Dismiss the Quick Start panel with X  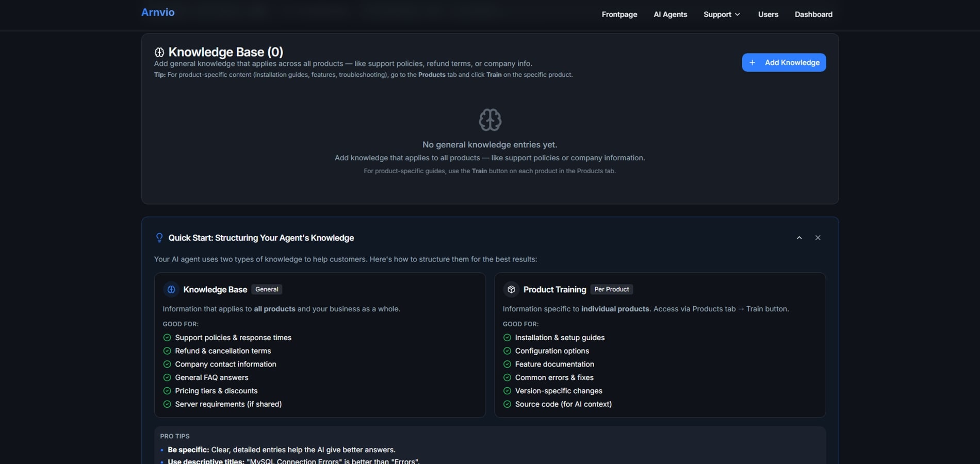(x=818, y=238)
